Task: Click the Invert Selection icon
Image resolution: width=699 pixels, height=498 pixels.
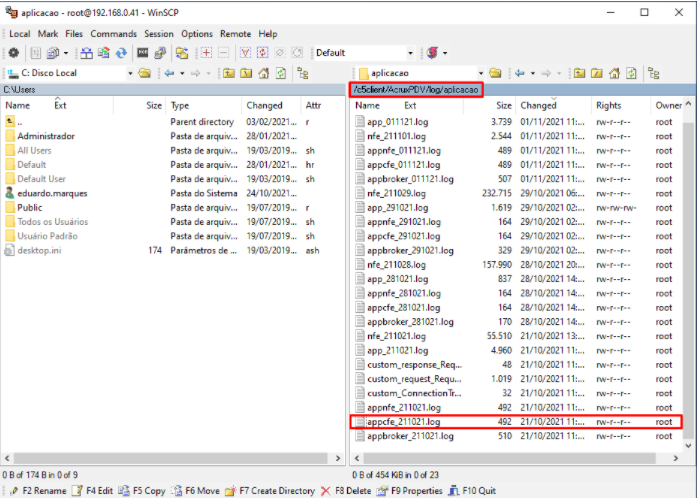Action: (263, 53)
